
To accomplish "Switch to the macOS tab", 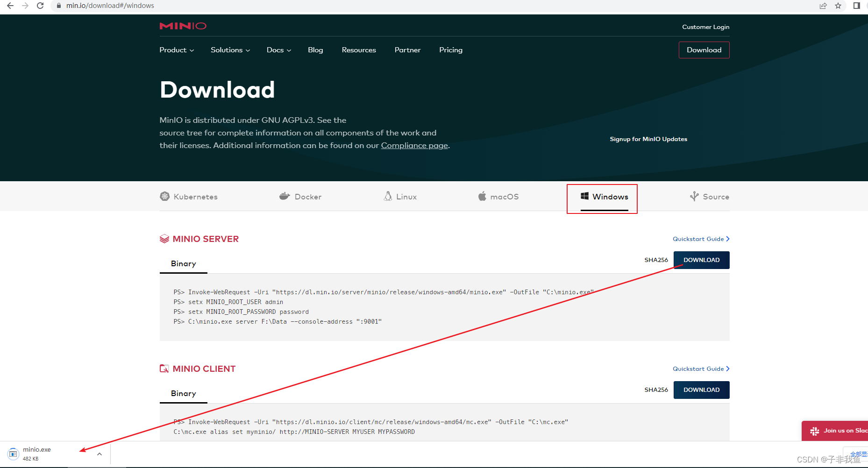I will pos(498,197).
